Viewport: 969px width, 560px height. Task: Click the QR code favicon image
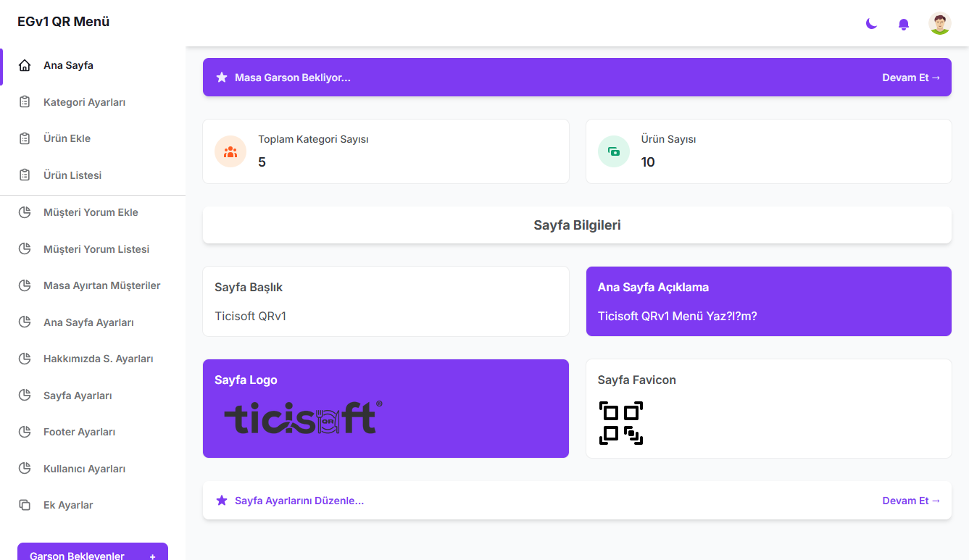click(x=621, y=423)
